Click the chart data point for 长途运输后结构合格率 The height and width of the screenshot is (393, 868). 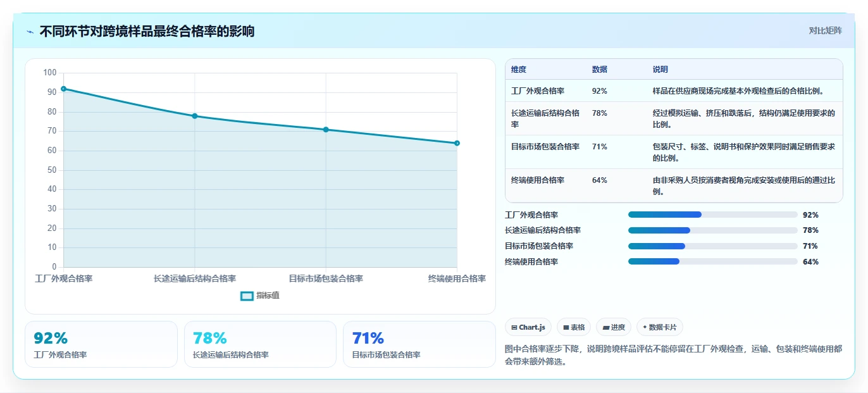coord(195,116)
